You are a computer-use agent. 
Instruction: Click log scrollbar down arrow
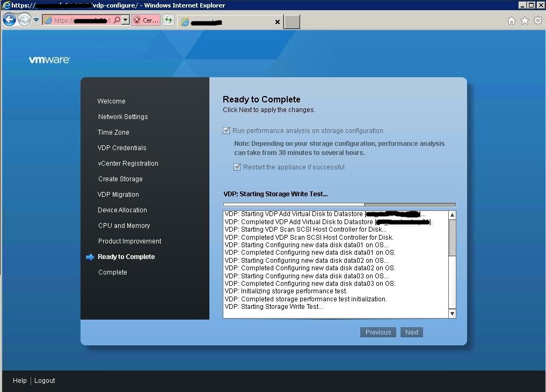tap(452, 314)
